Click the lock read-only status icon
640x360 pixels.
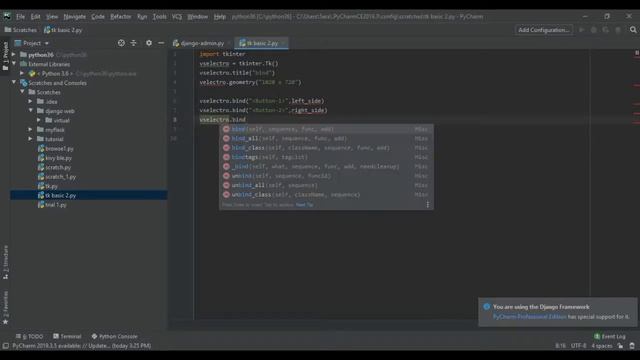pos(620,346)
